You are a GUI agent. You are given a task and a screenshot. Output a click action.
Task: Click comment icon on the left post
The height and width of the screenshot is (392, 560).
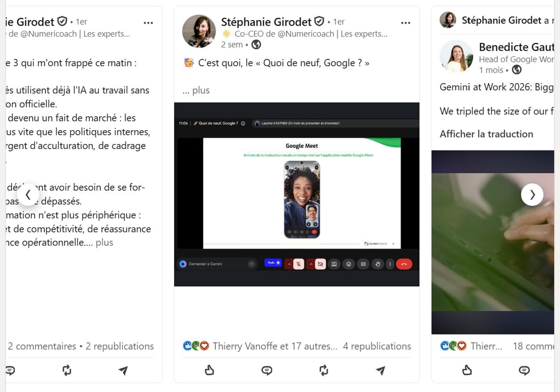point(10,371)
